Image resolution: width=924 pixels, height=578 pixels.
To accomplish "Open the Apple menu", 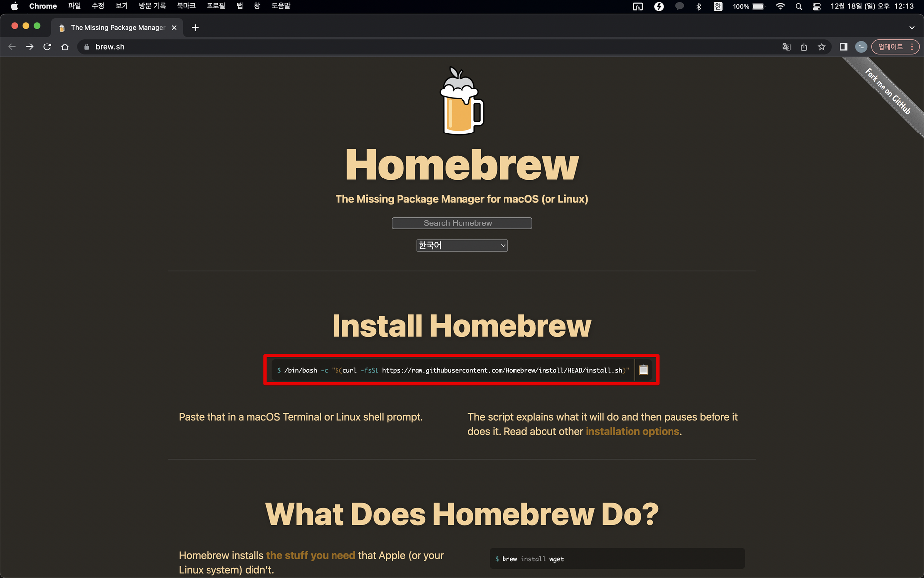I will [x=14, y=6].
